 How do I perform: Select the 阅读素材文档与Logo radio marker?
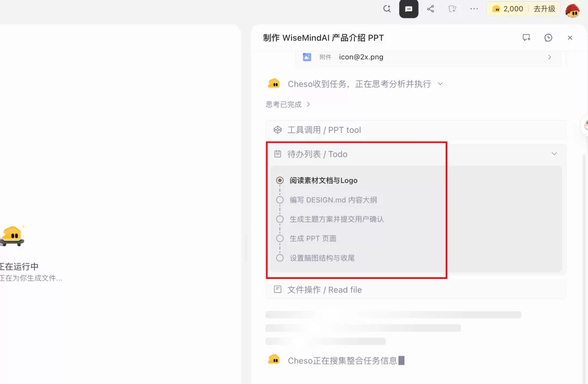tap(280, 180)
